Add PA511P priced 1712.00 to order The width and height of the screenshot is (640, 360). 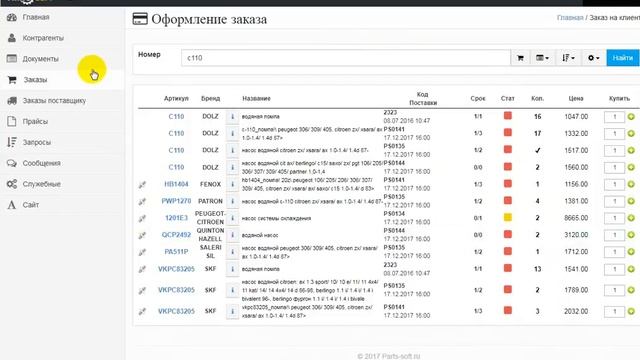(x=631, y=252)
